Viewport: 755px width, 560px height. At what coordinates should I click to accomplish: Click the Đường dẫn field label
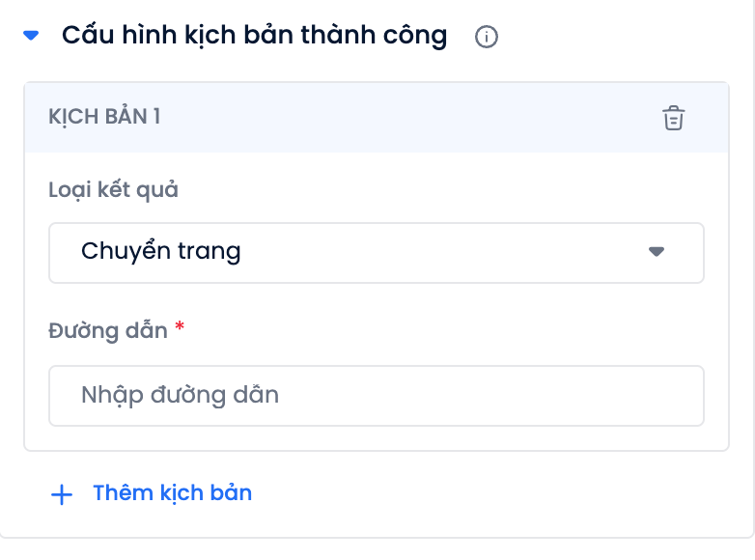(108, 331)
